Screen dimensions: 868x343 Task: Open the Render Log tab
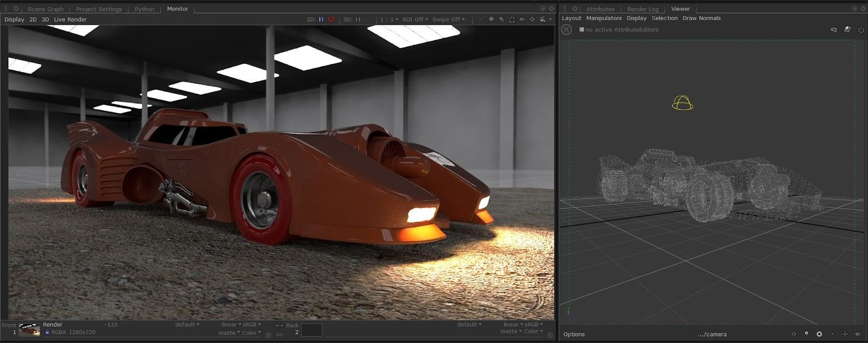[642, 9]
